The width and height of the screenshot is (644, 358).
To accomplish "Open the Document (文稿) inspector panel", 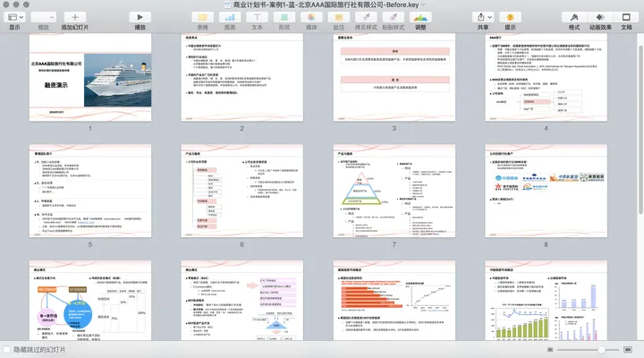I will (x=626, y=17).
